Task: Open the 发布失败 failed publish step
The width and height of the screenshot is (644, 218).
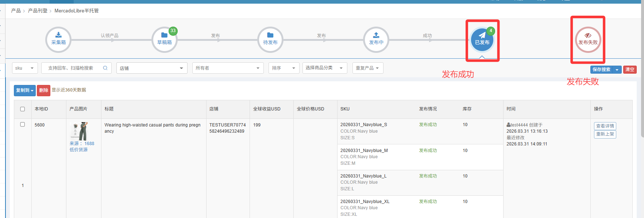Action: [588, 39]
